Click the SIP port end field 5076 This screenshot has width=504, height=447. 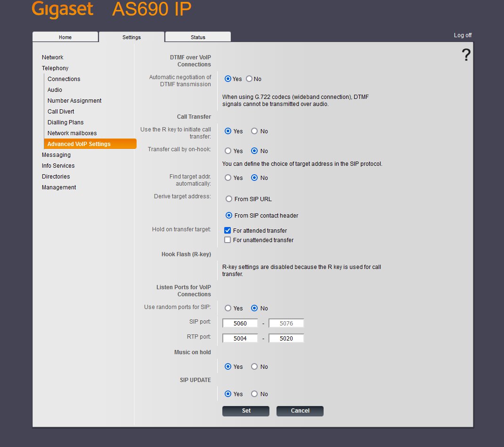tap(286, 323)
